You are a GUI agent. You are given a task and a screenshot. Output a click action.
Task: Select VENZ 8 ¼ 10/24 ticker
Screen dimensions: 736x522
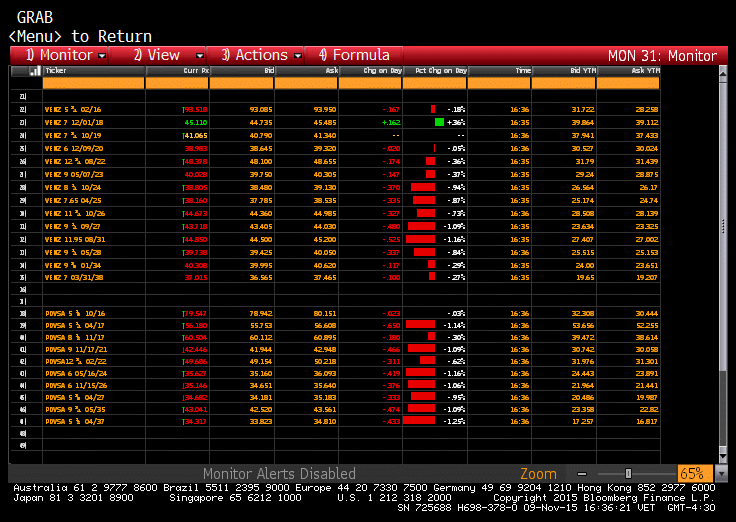[x=73, y=187]
